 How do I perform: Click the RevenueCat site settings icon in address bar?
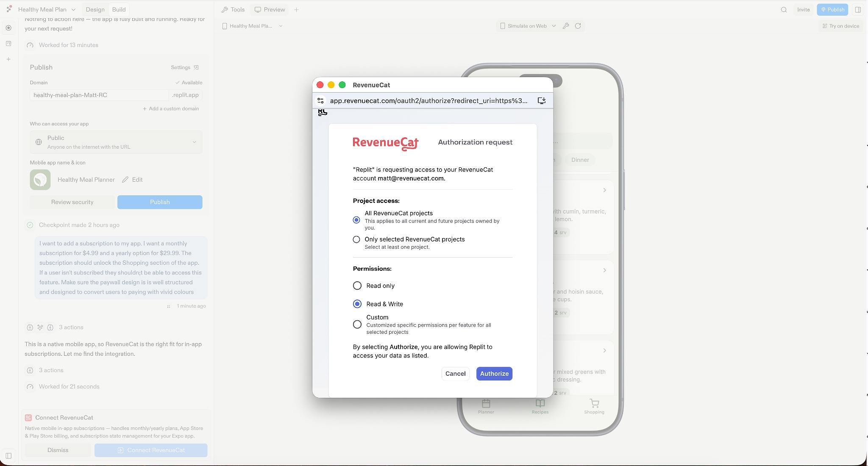(321, 101)
